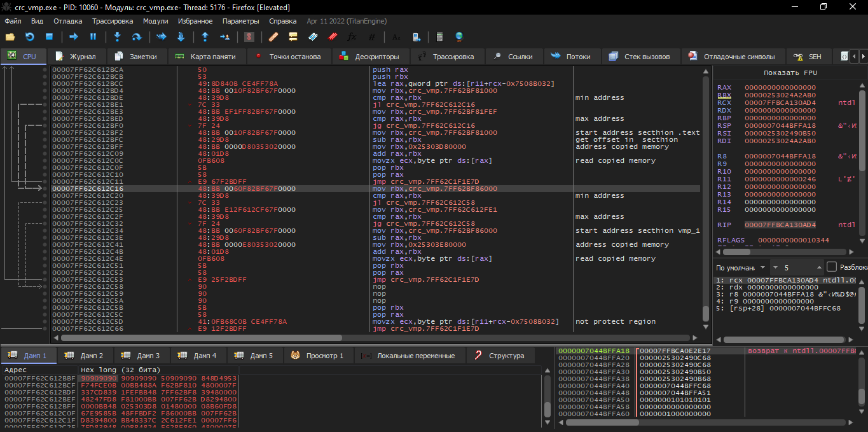Select the 'not protect region' comment
This screenshot has height=432, width=868.
coord(615,322)
